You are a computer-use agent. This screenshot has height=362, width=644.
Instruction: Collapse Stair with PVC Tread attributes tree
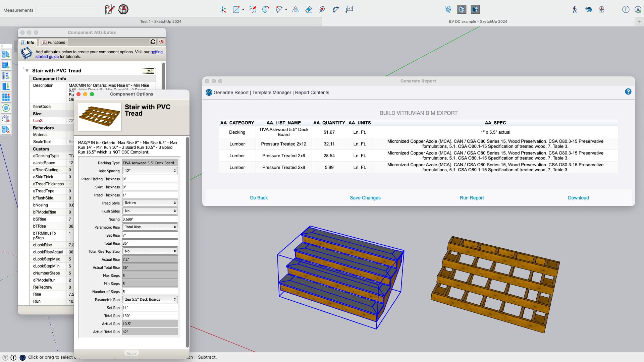click(27, 71)
